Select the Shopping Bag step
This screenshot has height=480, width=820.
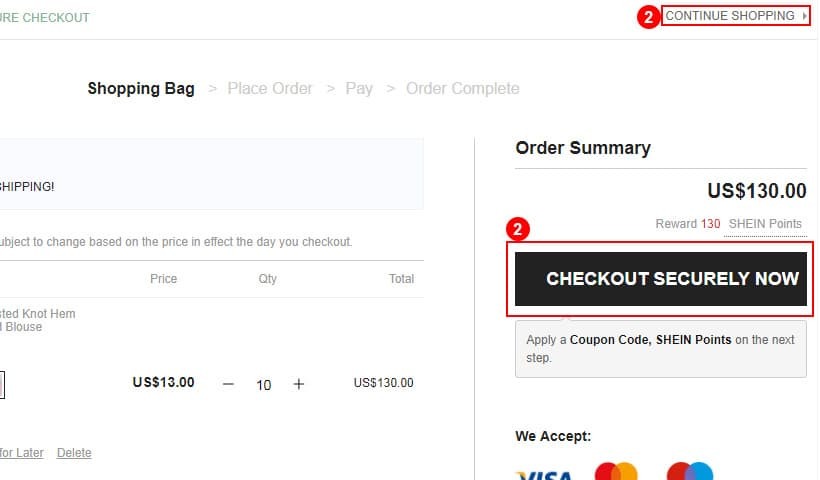[141, 88]
